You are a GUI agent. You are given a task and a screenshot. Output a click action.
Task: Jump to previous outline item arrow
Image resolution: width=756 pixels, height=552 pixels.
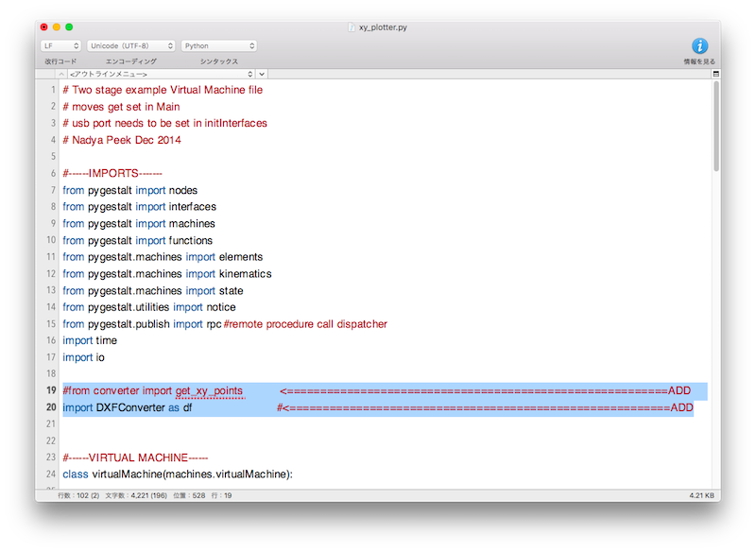61,74
